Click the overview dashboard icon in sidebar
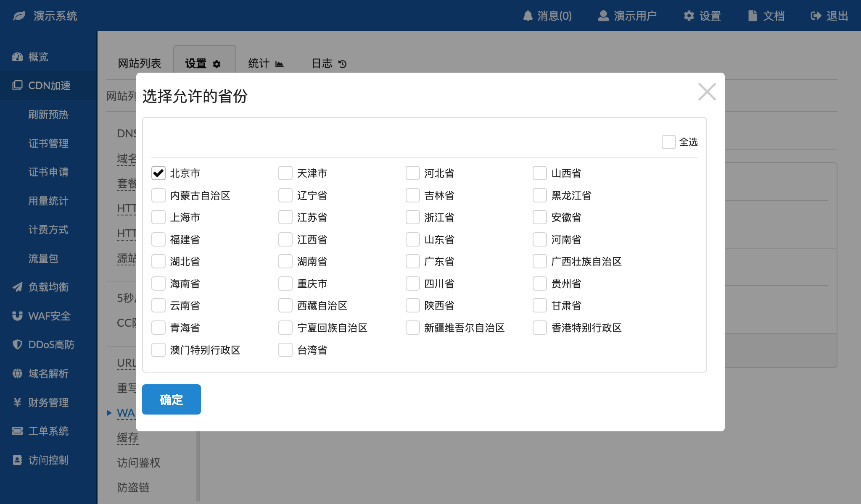Image resolution: width=861 pixels, height=504 pixels. tap(17, 57)
